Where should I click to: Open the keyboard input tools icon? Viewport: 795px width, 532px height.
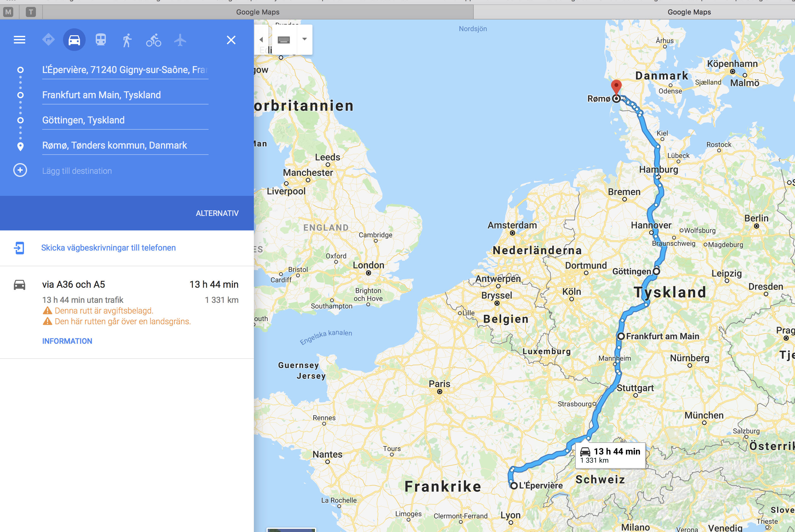284,40
